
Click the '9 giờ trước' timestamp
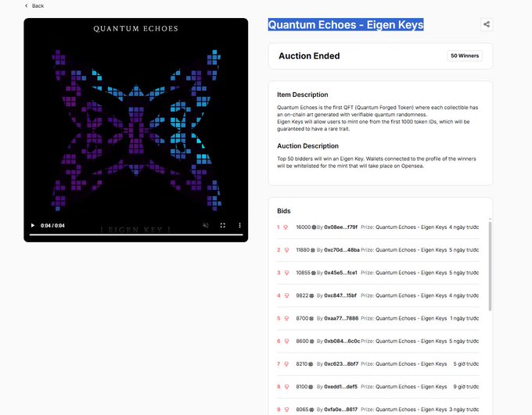[465, 387]
